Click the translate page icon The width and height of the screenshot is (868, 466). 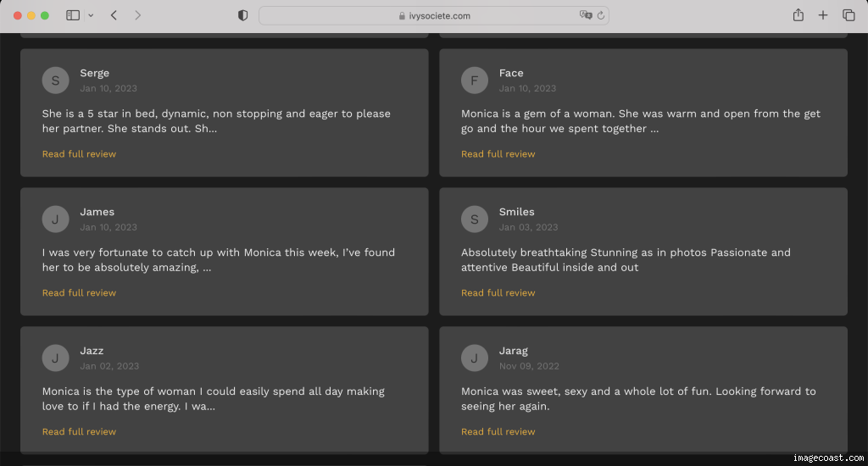pyautogui.click(x=585, y=15)
